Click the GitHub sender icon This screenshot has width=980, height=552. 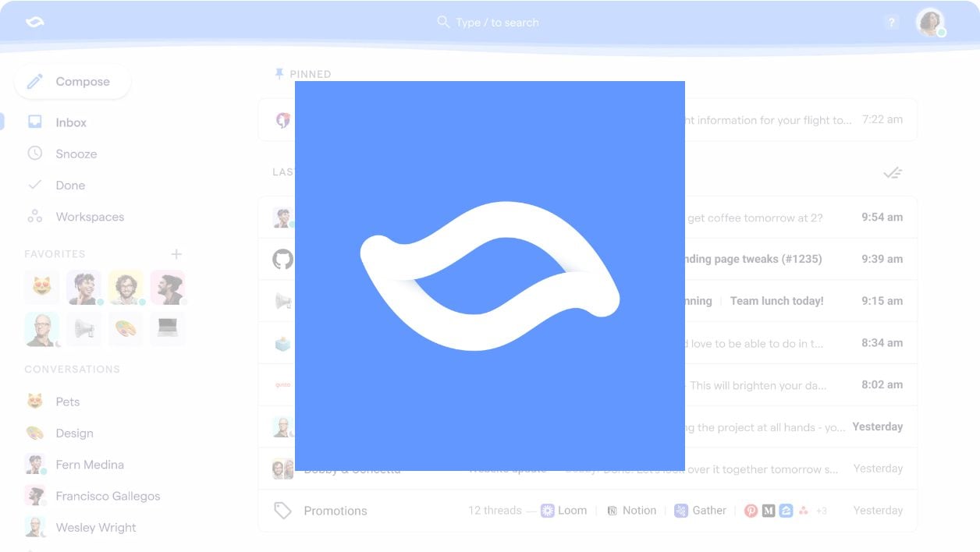pos(282,260)
